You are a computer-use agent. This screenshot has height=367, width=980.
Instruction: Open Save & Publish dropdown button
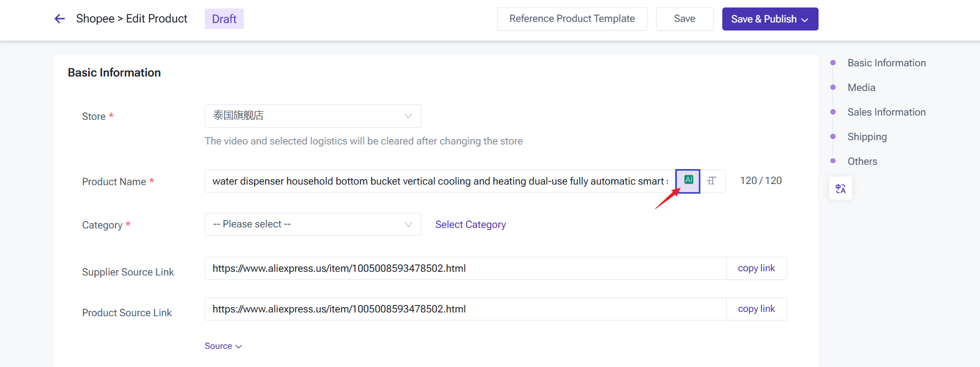(x=770, y=19)
